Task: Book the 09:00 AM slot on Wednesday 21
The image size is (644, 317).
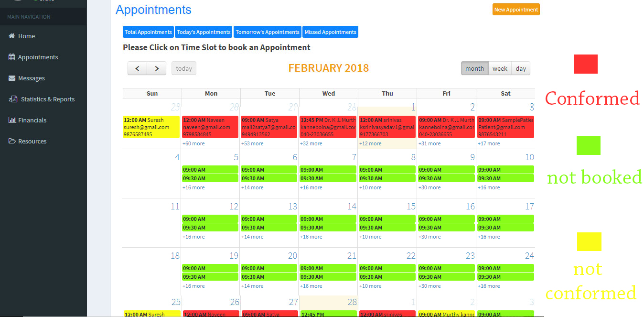Action: tap(328, 268)
